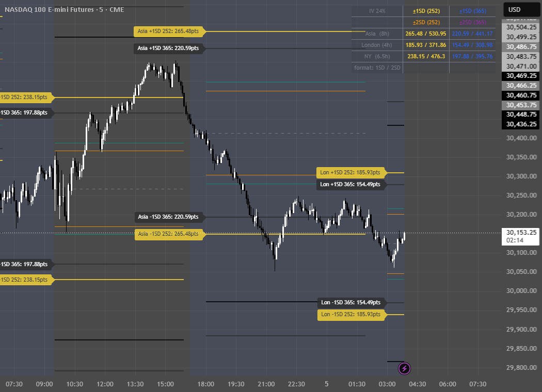Click the 30,504.25 price scale label
Screen dimensions: 542x392
520,27
